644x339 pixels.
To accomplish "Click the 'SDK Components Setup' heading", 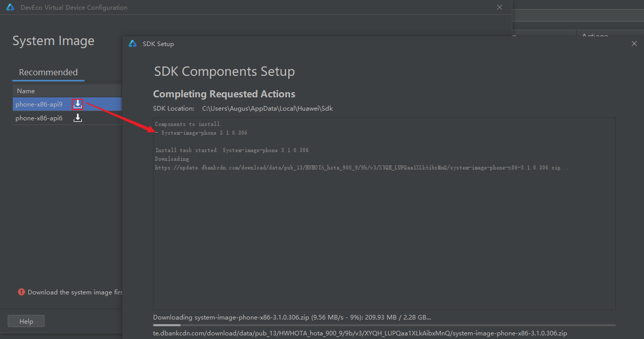I will coord(224,71).
